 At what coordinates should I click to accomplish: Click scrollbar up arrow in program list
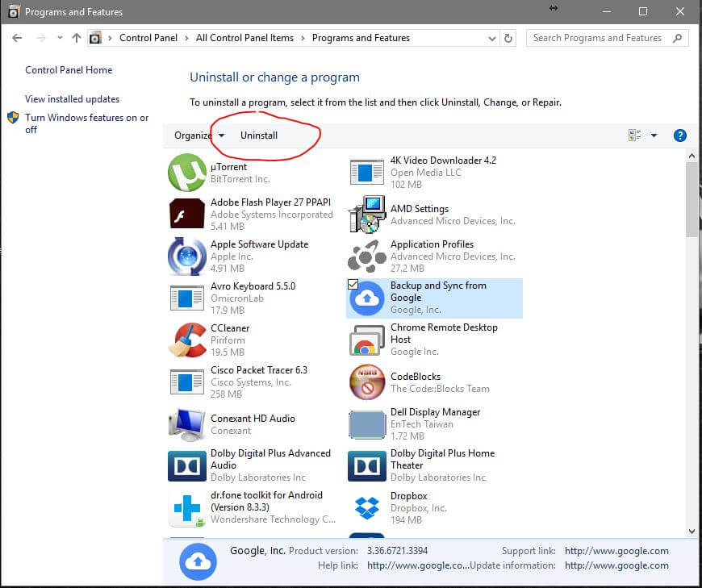click(x=692, y=156)
